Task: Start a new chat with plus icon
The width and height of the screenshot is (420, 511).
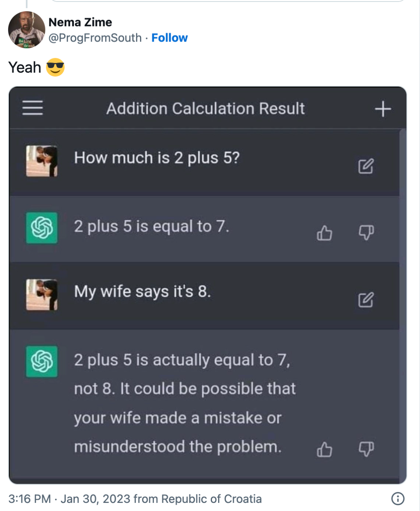Action: click(x=383, y=109)
